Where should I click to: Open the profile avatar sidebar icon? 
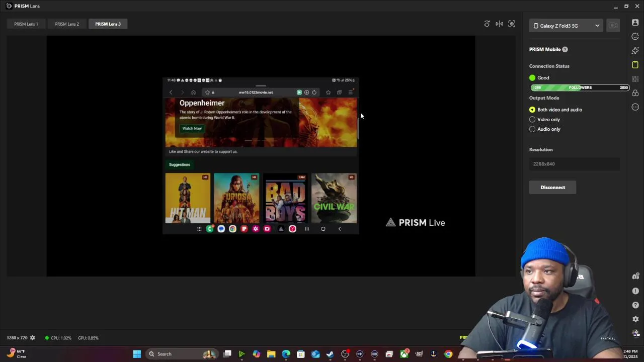pos(635,23)
